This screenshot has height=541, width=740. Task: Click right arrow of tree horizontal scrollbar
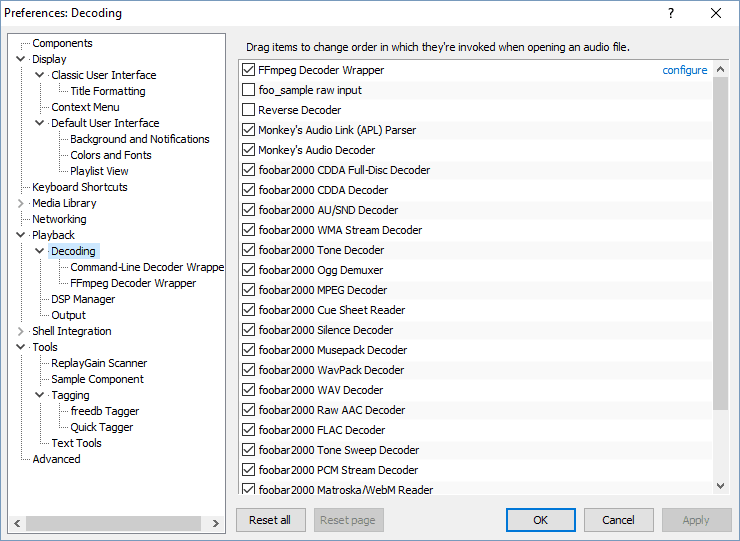coord(216,523)
